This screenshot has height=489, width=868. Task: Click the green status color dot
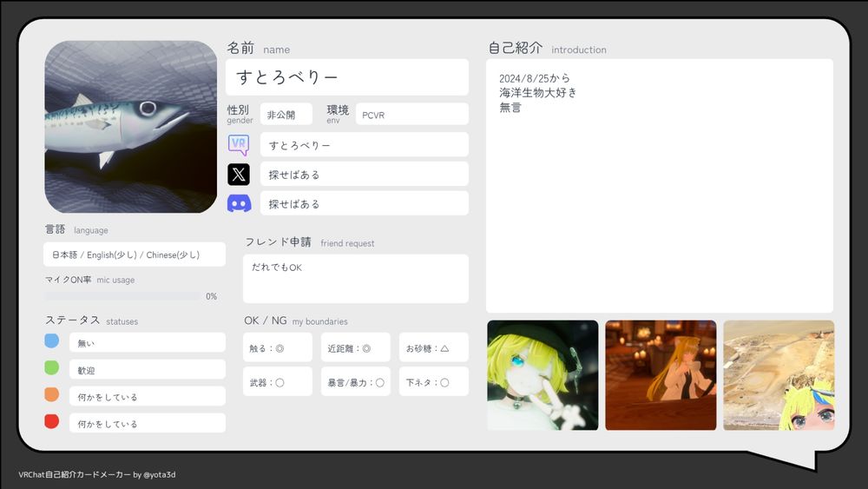click(51, 367)
